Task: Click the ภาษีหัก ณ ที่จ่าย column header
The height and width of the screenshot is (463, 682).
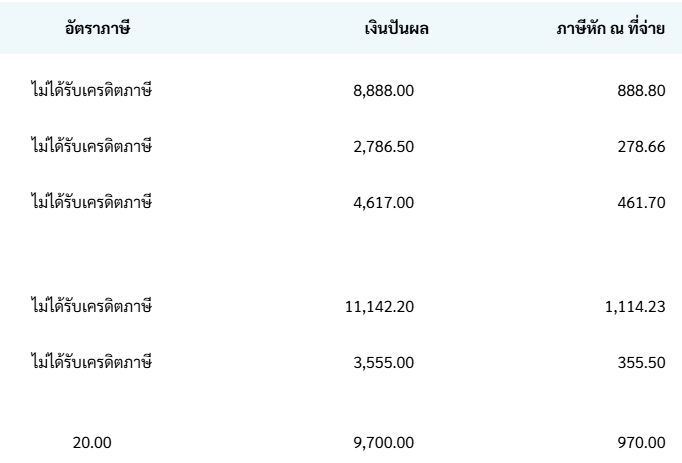Action: pyautogui.click(x=612, y=29)
